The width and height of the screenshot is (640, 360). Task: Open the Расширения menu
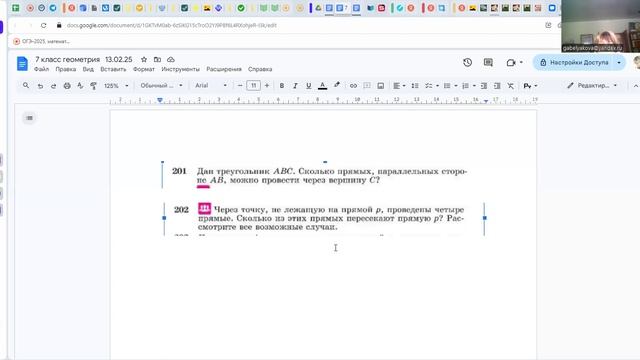click(x=224, y=69)
